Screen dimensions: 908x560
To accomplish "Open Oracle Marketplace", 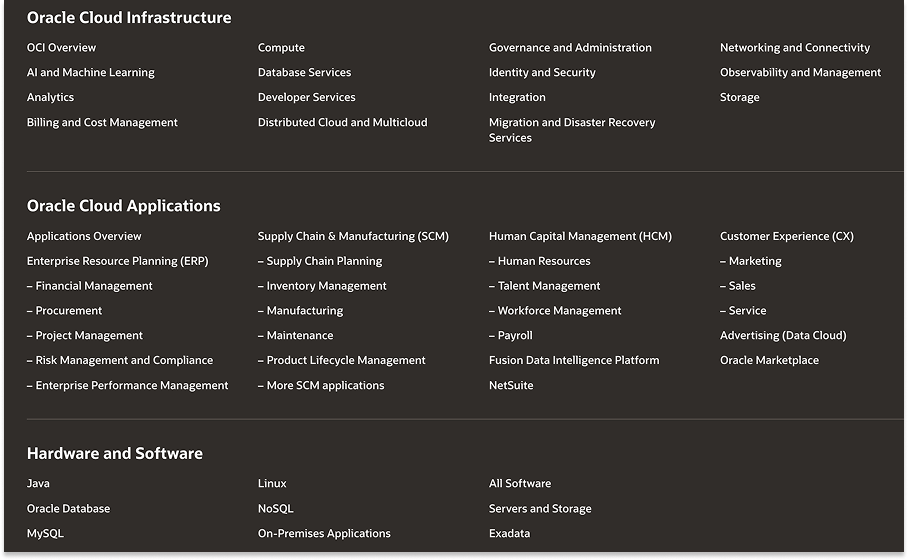I will (x=769, y=360).
